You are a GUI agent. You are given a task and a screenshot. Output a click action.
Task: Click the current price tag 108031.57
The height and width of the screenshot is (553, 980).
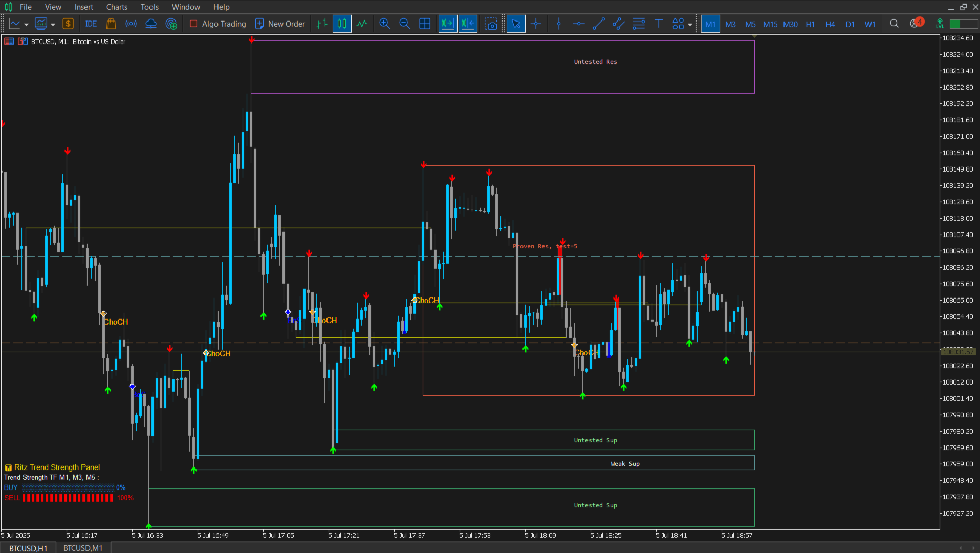coord(959,352)
